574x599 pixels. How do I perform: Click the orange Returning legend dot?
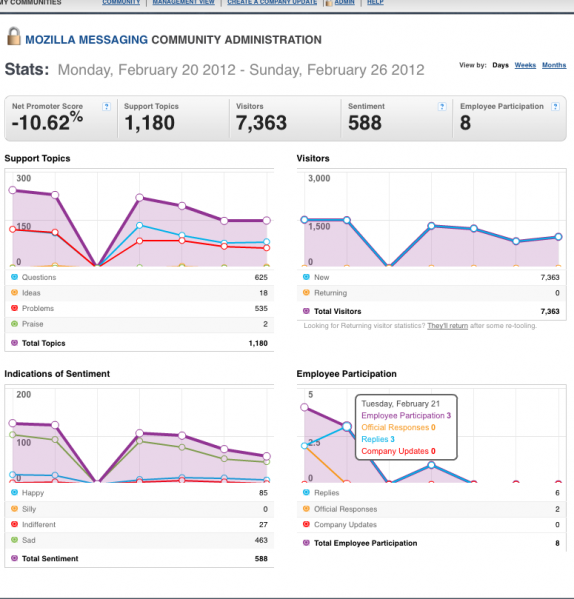tap(306, 293)
